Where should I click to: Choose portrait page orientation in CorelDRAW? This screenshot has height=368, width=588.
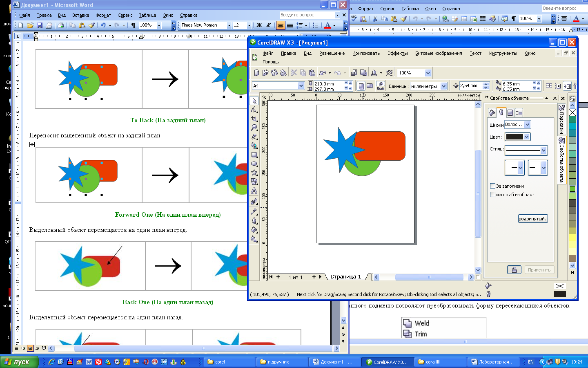(x=361, y=86)
